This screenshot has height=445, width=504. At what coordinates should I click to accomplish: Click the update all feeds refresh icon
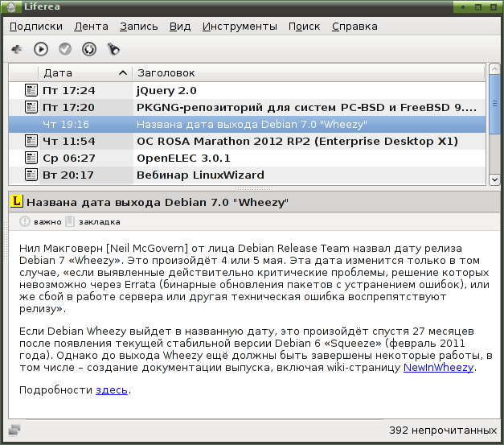(89, 49)
